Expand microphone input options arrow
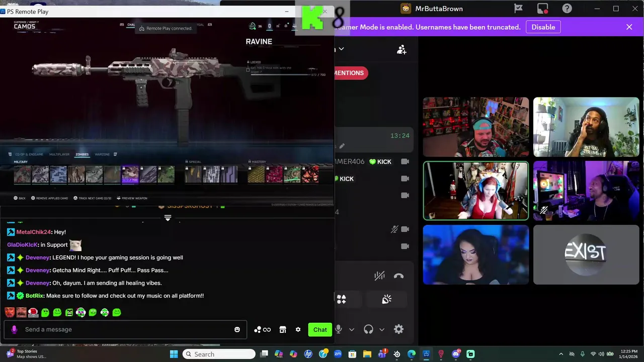Screen dimensions: 644x362 pos(352,329)
